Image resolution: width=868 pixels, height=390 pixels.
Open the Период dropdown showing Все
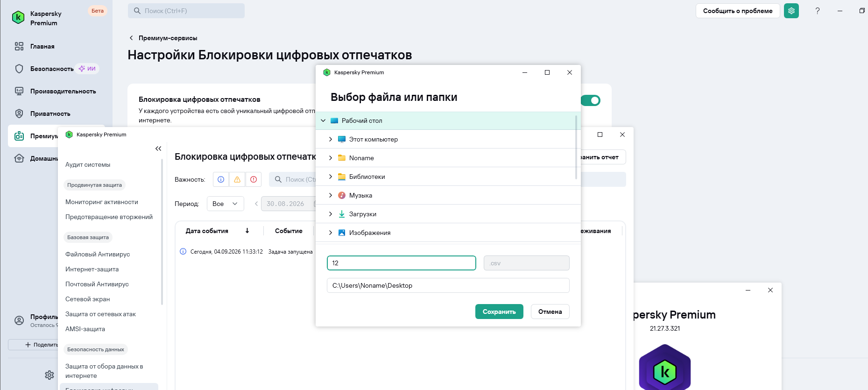pos(226,204)
